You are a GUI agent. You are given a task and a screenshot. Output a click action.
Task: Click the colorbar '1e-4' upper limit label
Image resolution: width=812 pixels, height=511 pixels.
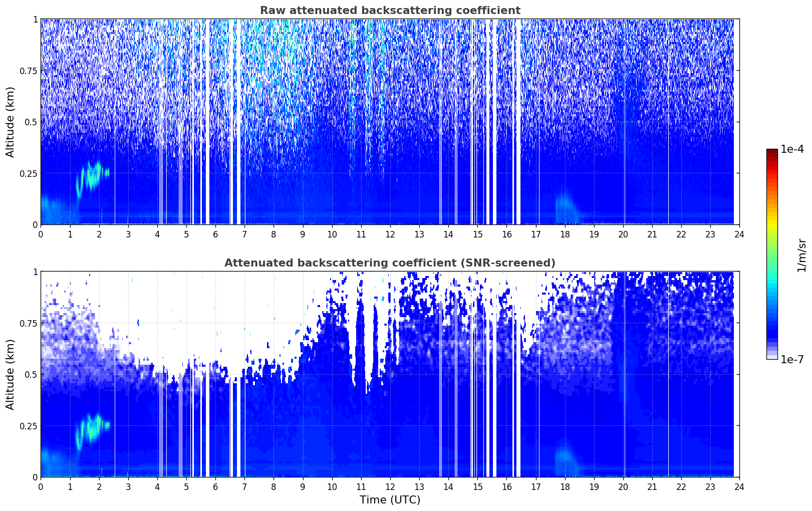tap(792, 149)
